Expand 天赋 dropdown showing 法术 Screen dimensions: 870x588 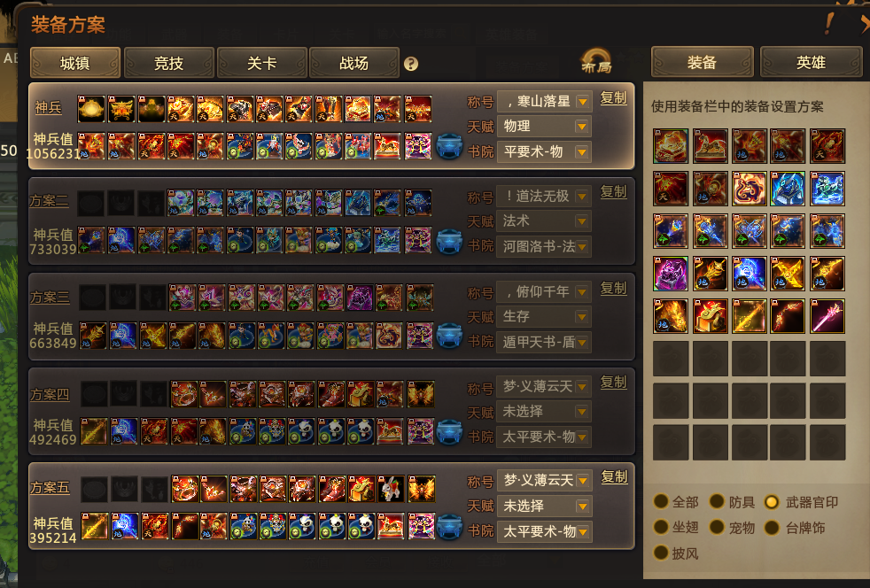[544, 221]
